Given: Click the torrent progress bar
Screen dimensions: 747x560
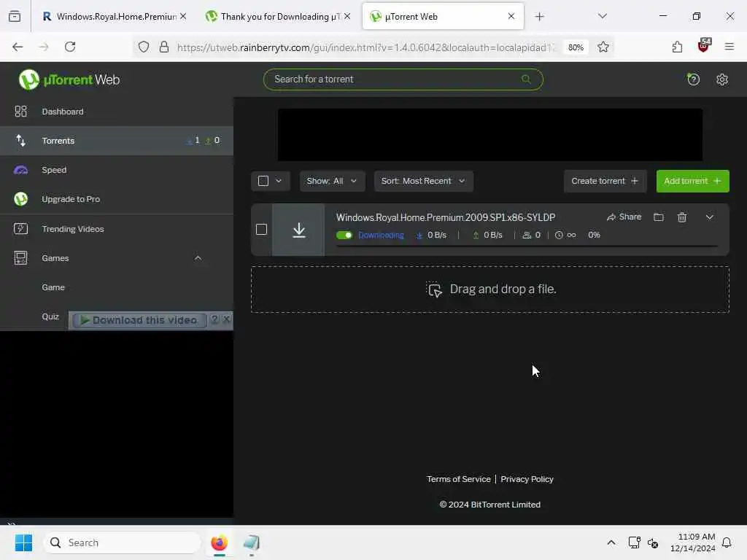Looking at the screenshot, I should click(527, 246).
